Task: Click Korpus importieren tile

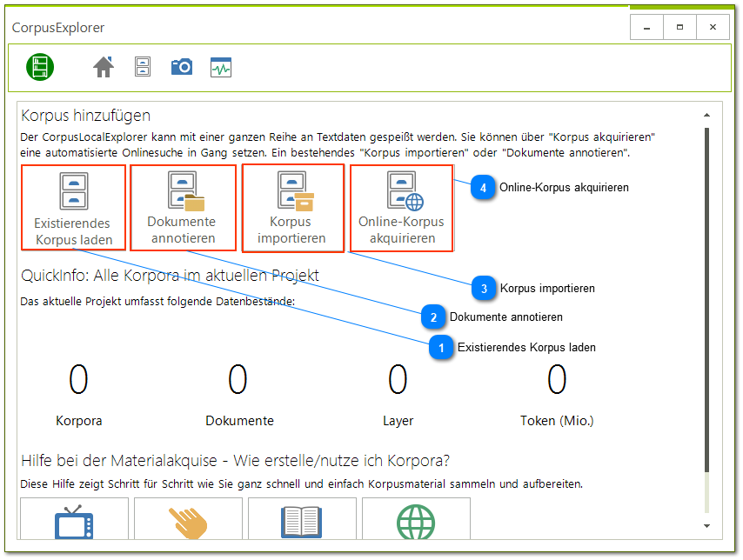Action: tap(293, 208)
